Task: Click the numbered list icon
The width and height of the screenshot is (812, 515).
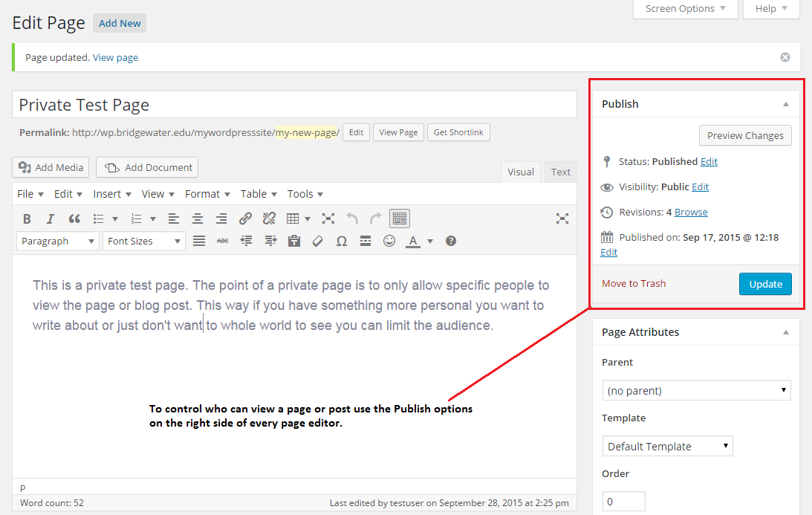Action: point(136,218)
